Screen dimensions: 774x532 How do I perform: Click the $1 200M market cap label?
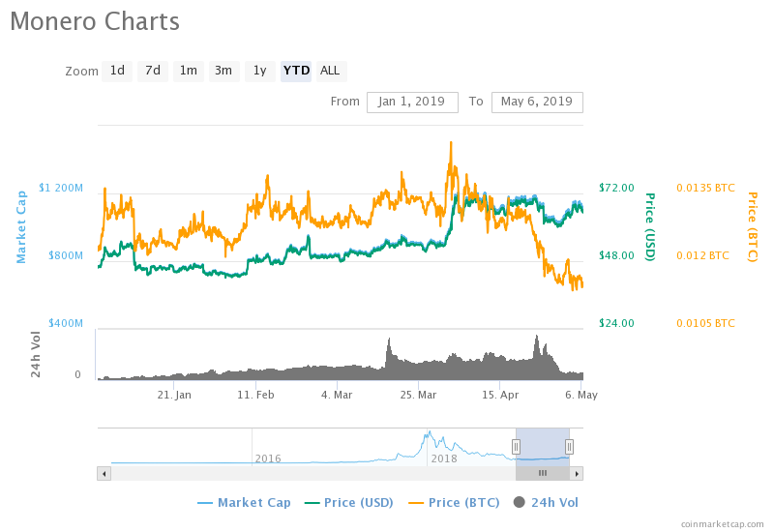pyautogui.click(x=61, y=188)
